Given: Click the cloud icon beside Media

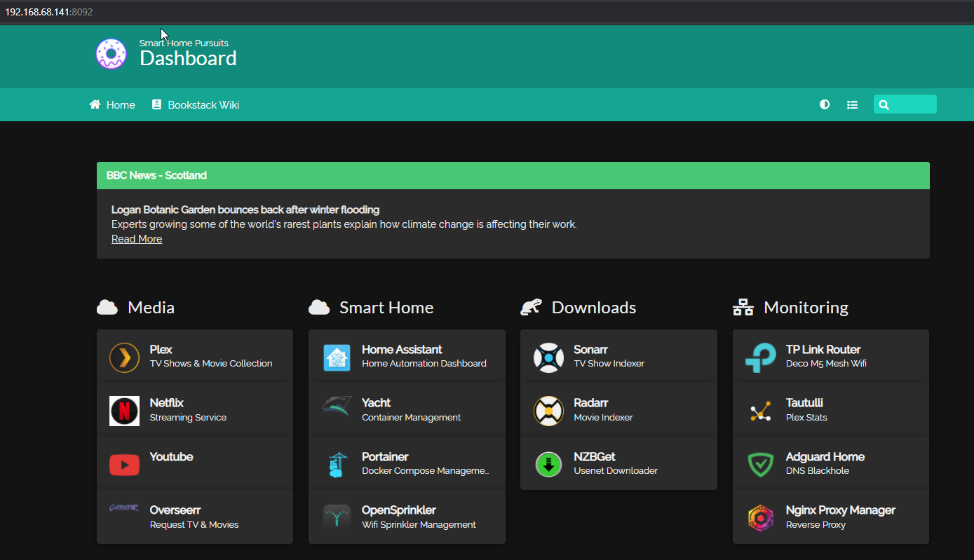Looking at the screenshot, I should (107, 307).
